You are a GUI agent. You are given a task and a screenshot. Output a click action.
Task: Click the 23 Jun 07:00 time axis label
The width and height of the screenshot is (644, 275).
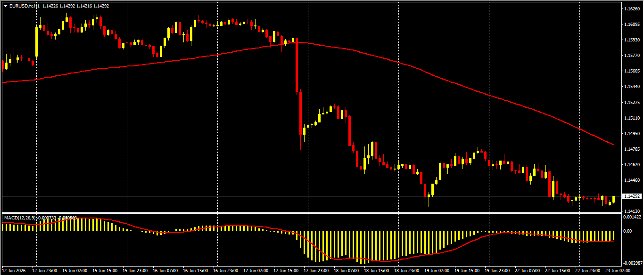click(x=618, y=271)
